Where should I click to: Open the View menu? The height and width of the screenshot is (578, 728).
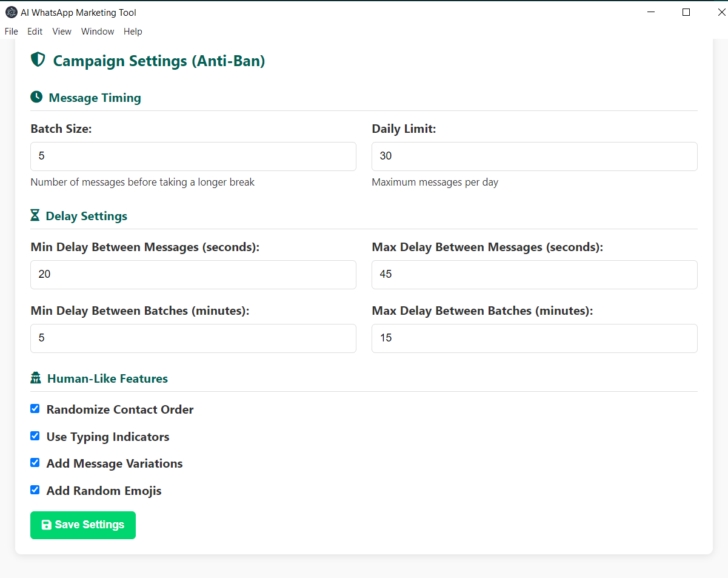pyautogui.click(x=62, y=32)
